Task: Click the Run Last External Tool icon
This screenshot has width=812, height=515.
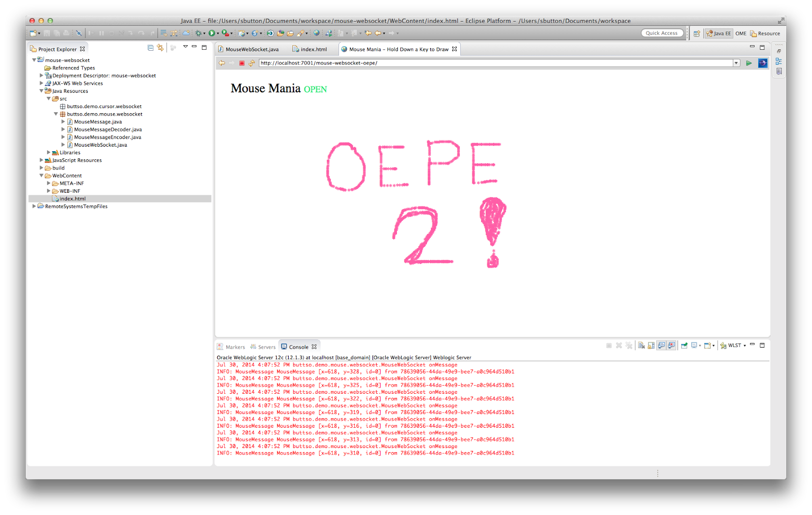Action: pos(225,33)
